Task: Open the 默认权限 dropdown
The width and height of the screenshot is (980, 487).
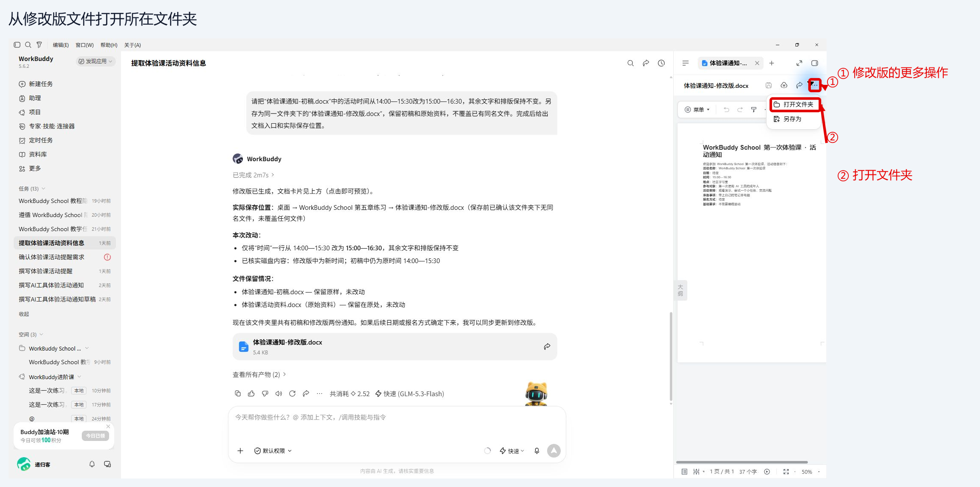Action: click(x=273, y=451)
